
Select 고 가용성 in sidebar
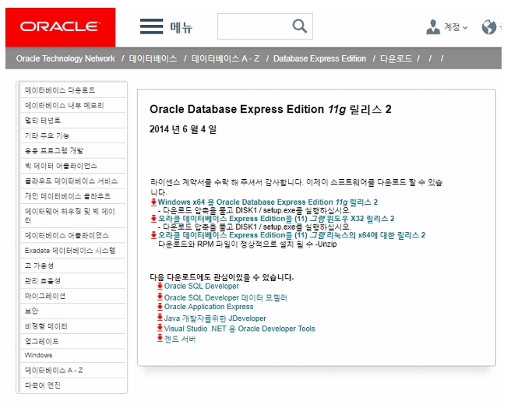73,266
